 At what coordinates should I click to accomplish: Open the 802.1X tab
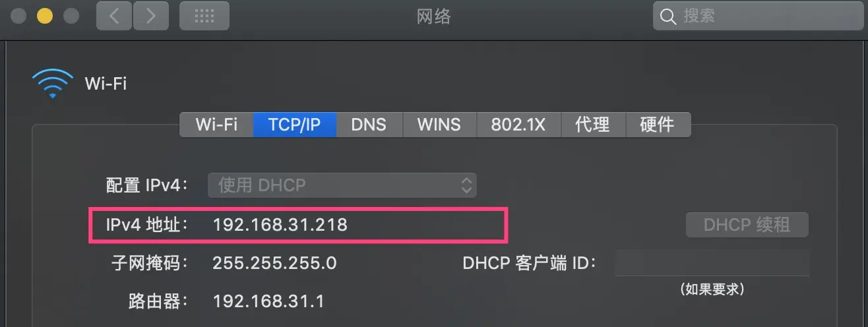coord(518,124)
